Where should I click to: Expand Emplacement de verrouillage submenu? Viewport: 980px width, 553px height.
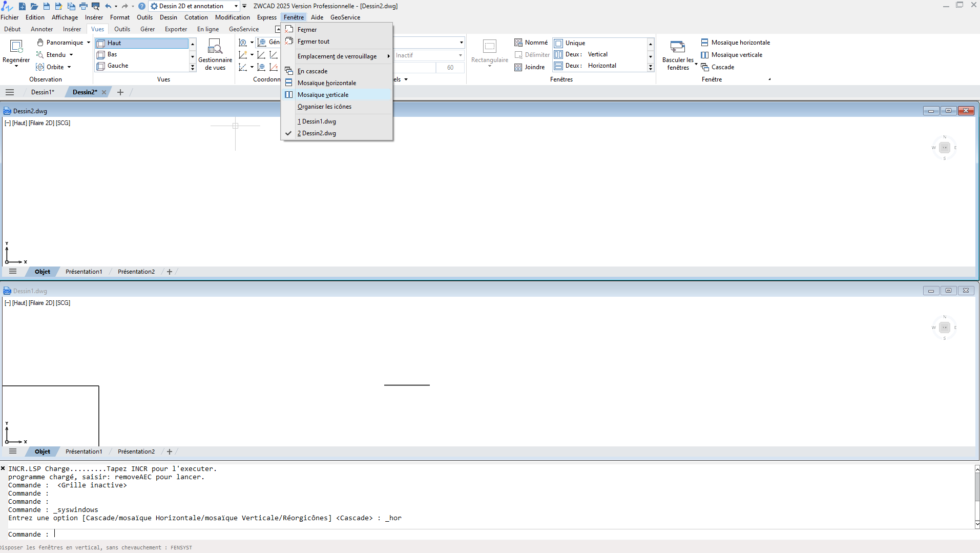point(338,56)
